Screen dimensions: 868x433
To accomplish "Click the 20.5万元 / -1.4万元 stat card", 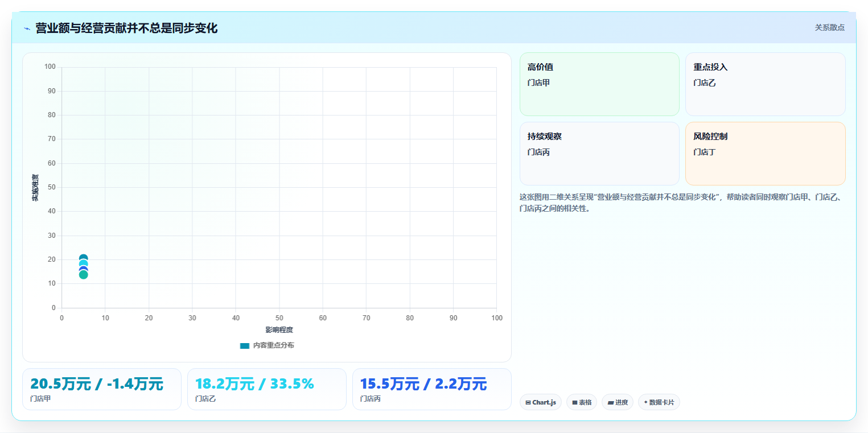I will click(102, 389).
